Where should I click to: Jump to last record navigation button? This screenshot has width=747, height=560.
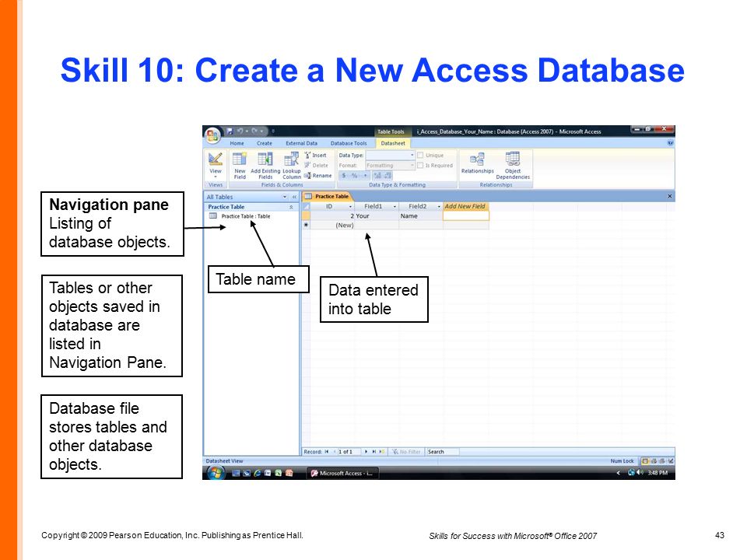374,451
